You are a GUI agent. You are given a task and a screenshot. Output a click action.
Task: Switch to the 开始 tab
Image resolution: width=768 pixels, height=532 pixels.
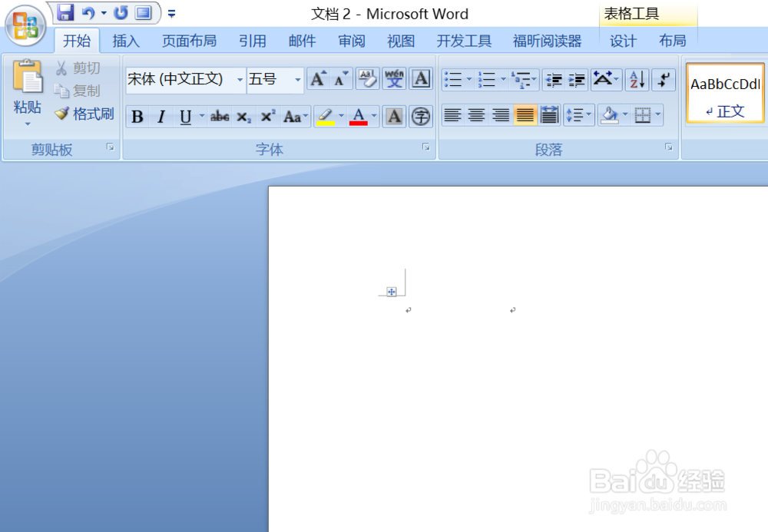pyautogui.click(x=77, y=41)
